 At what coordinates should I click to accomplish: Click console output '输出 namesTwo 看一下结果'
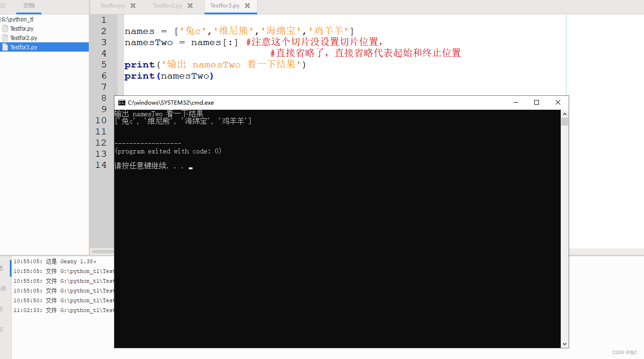pyautogui.click(x=159, y=113)
